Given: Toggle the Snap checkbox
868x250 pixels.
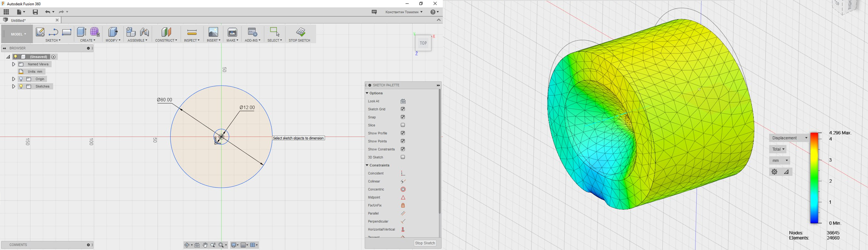Looking at the screenshot, I should pyautogui.click(x=403, y=117).
